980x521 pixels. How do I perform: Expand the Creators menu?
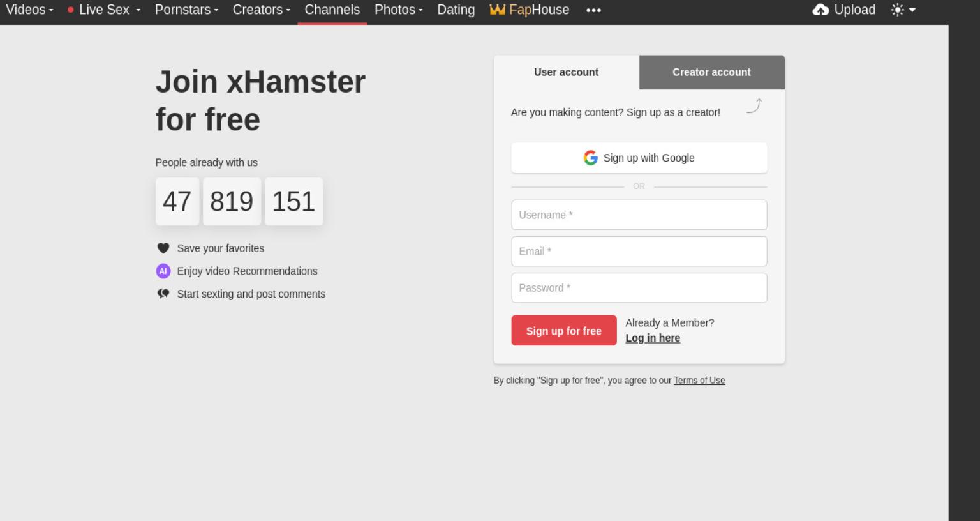tap(261, 10)
